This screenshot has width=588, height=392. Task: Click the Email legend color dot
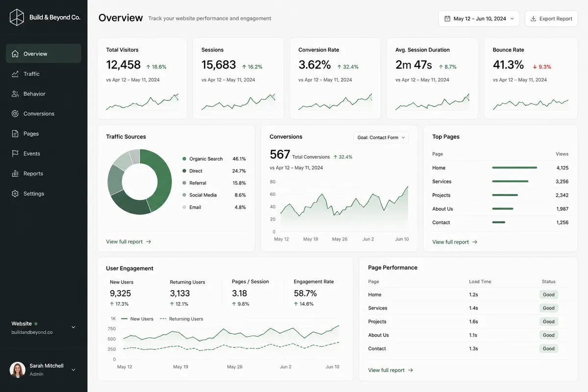click(x=184, y=207)
